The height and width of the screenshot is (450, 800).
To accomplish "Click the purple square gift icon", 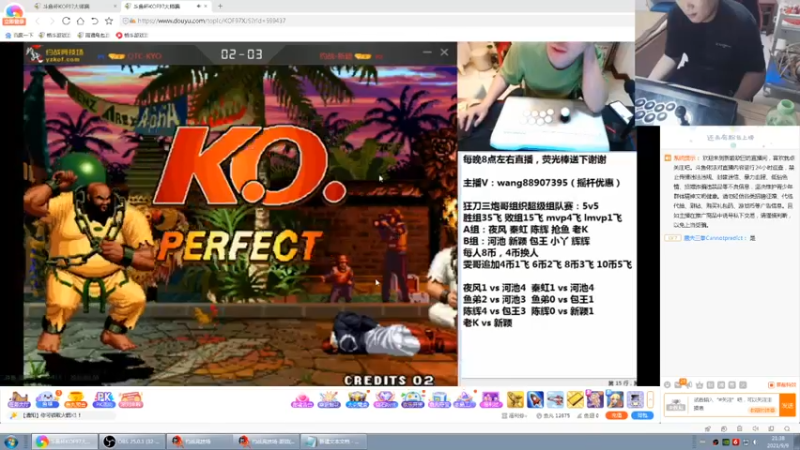I will (491, 400).
